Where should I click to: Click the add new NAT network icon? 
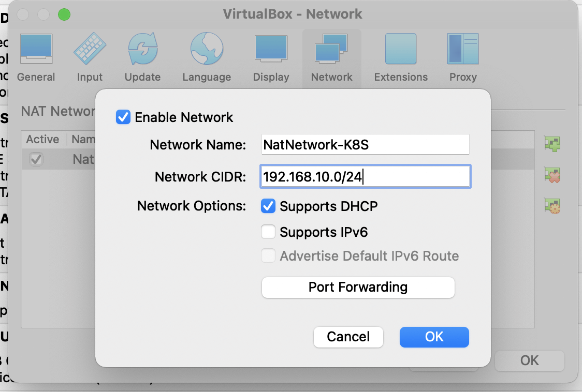tap(552, 144)
